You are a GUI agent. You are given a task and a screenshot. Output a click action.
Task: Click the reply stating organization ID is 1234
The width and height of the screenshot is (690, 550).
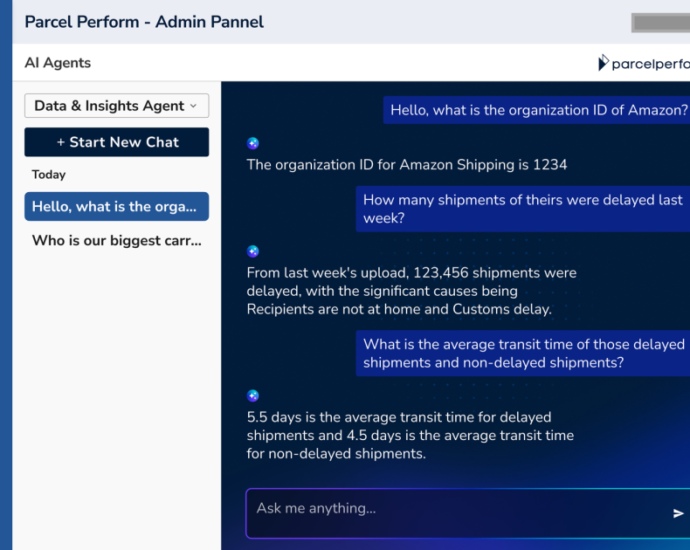click(x=407, y=165)
